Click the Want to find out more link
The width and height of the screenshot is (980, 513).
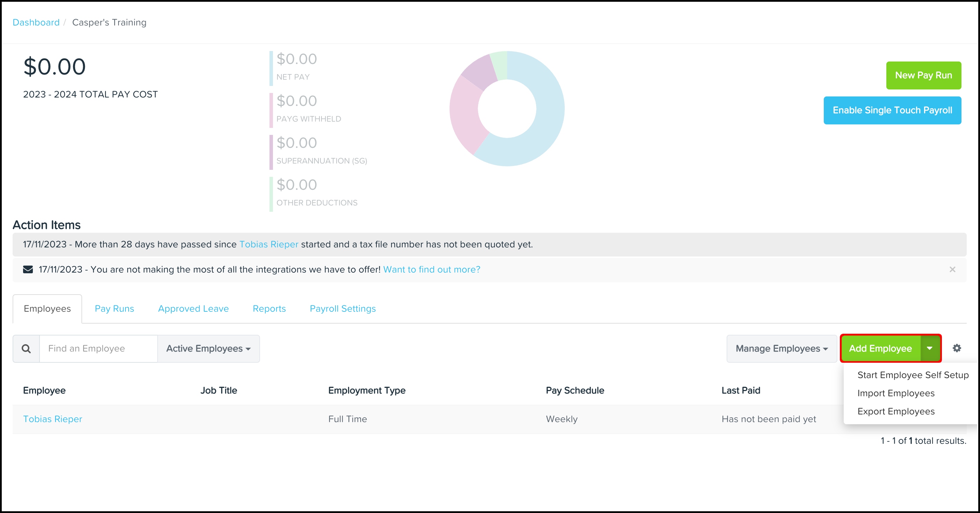431,270
